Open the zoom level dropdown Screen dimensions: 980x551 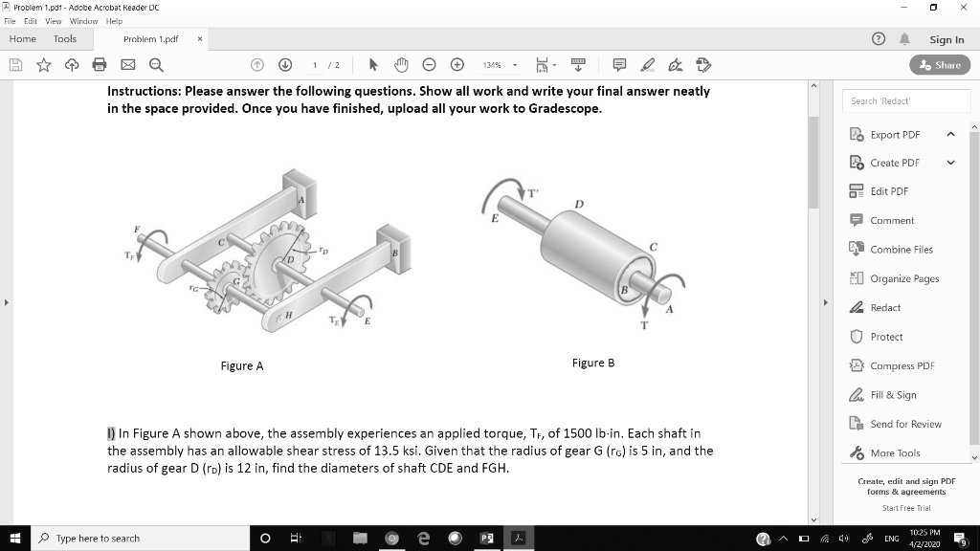pyautogui.click(x=515, y=64)
